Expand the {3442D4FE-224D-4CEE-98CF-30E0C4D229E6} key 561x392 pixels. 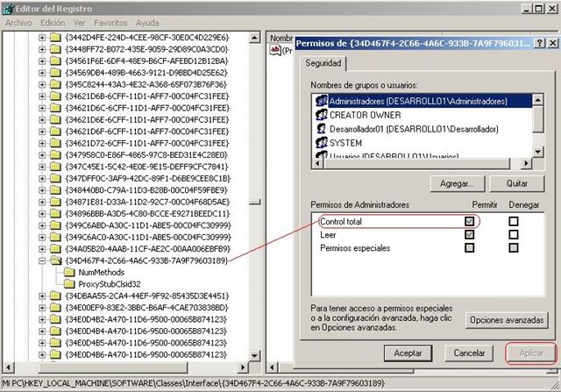pyautogui.click(x=43, y=38)
